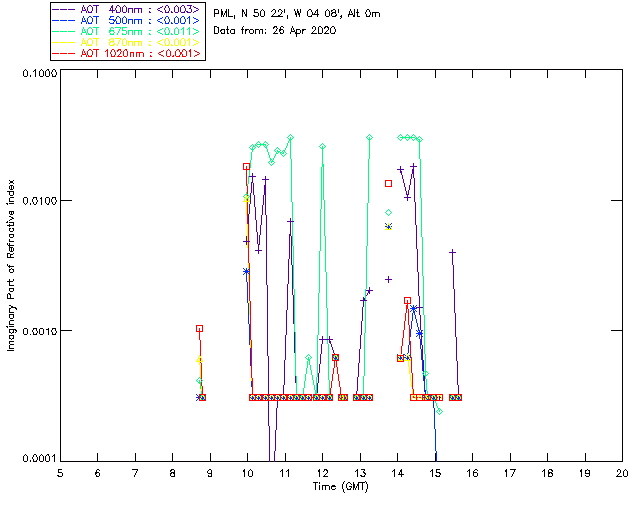
Task: Click the AOT 675nm legend entry
Action: tap(128, 31)
